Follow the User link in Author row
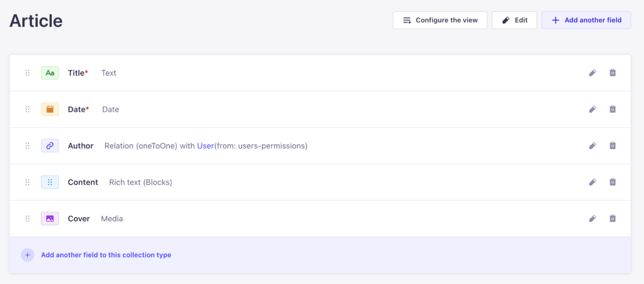The height and width of the screenshot is (284, 644). (205, 146)
